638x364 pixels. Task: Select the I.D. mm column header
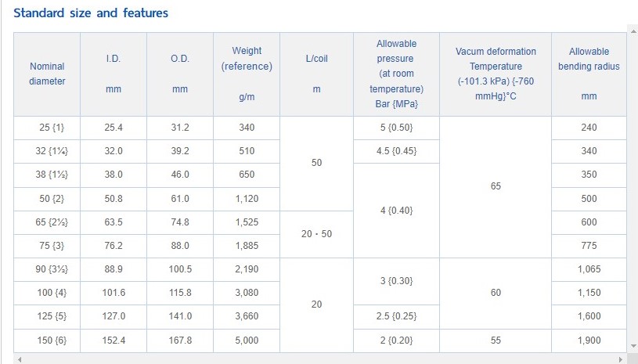click(x=114, y=74)
